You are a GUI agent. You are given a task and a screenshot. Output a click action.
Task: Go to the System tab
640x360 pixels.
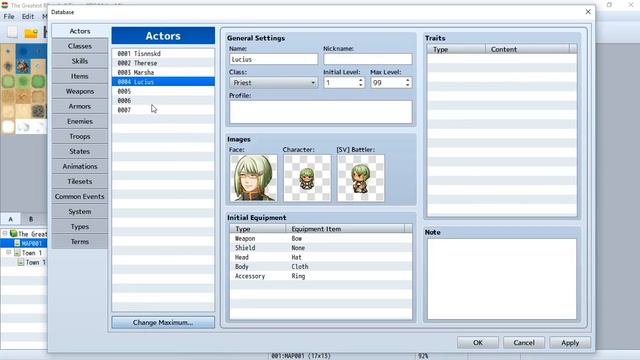pyautogui.click(x=80, y=212)
